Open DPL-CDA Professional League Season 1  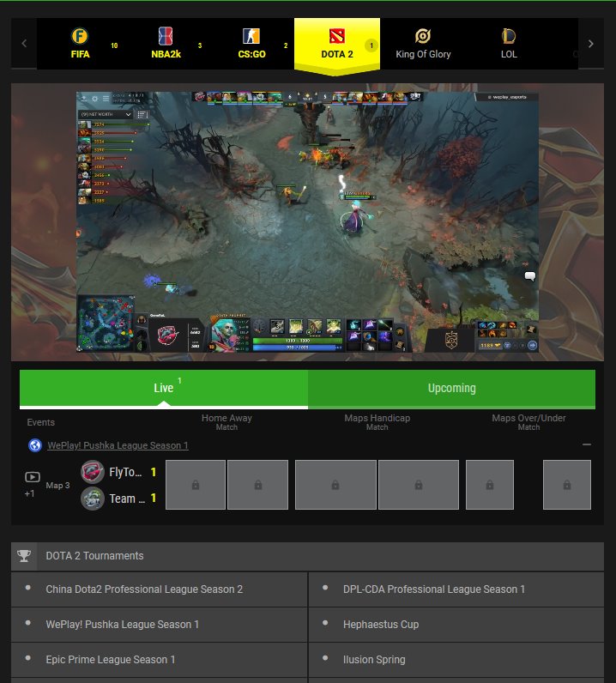pyautogui.click(x=456, y=589)
